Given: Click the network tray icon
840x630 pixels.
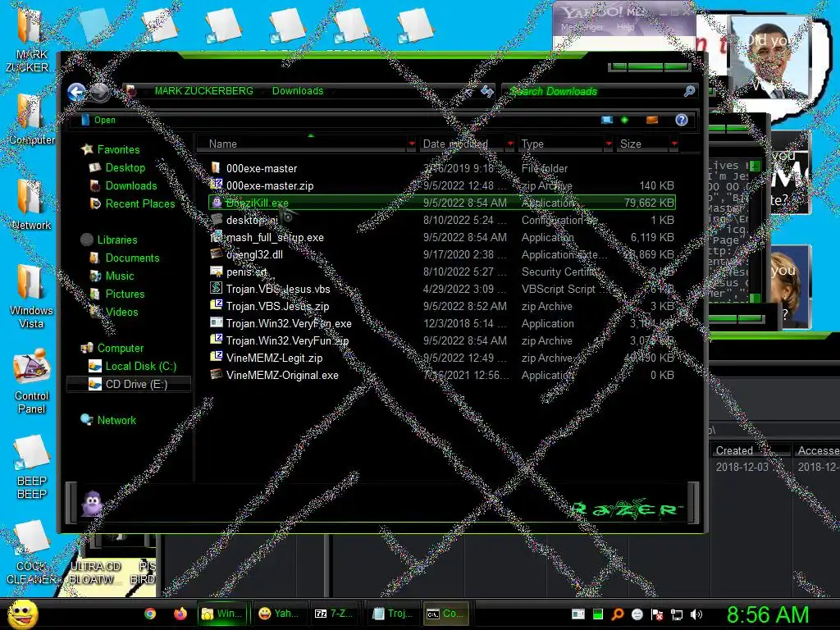Looking at the screenshot, I should click(x=677, y=614).
